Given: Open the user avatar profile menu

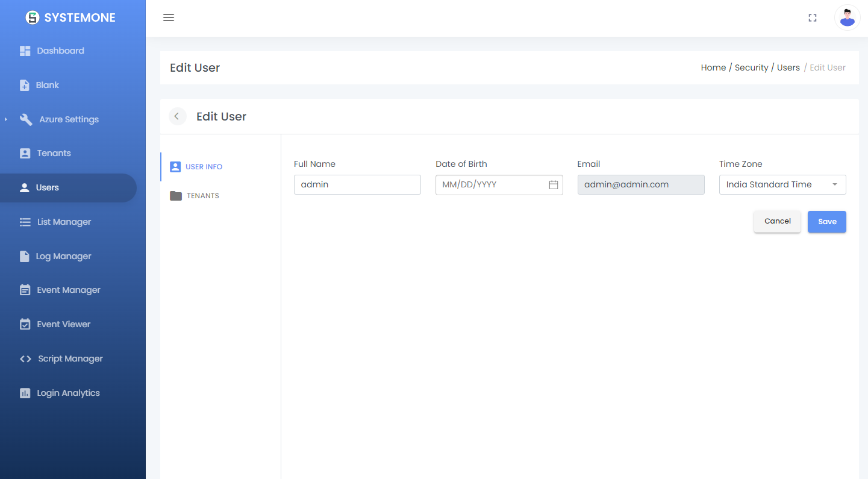Looking at the screenshot, I should point(847,18).
